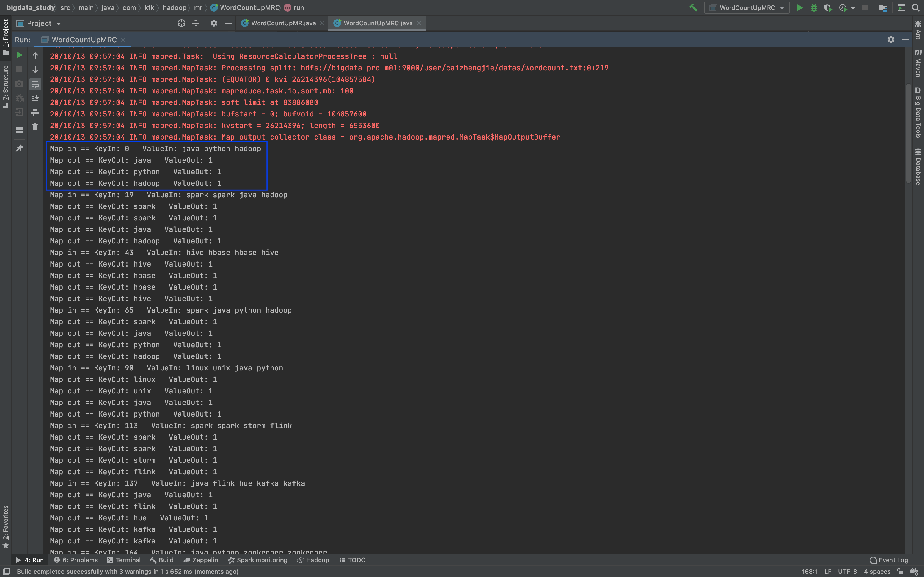Pin the Run tab with the pin icon
924x577 pixels.
point(19,148)
